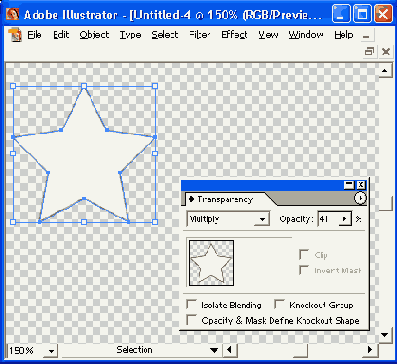Open the Window menu
This screenshot has width=397, height=364.
[306, 35]
